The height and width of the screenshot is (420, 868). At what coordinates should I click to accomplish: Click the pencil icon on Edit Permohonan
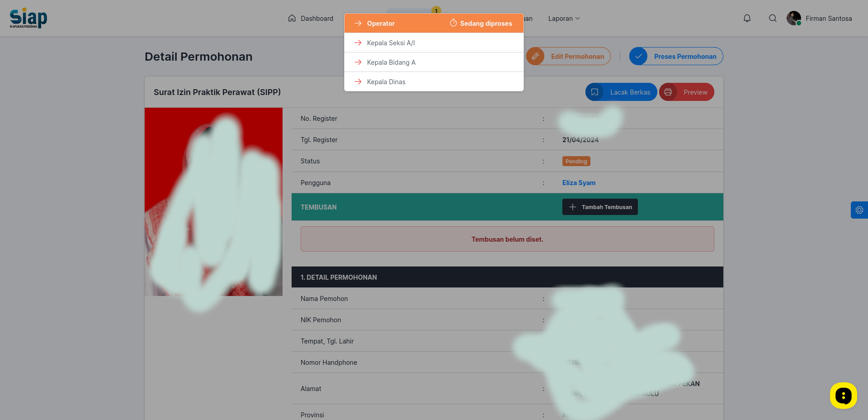[x=535, y=56]
